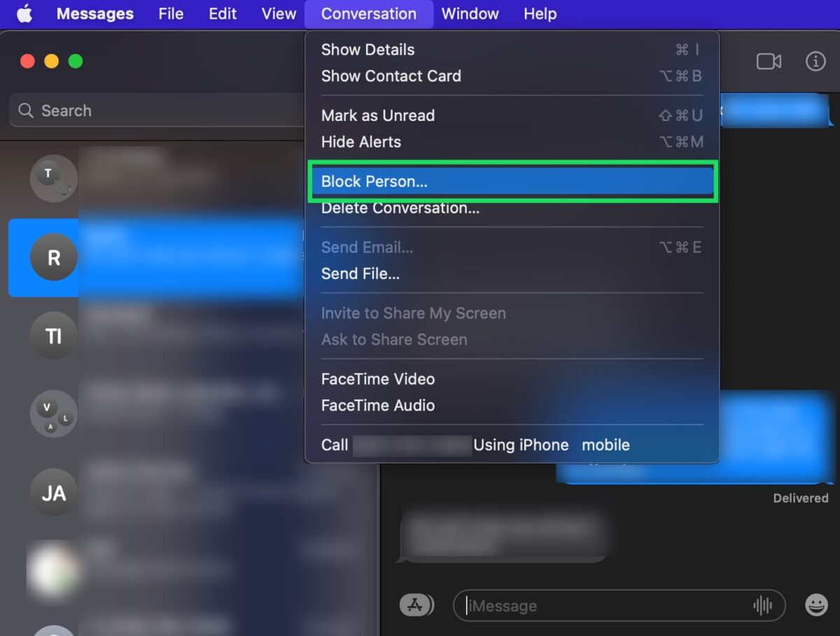Viewport: 840px width, 636px height.
Task: Choose Show Details from Conversation menu
Action: click(x=512, y=50)
